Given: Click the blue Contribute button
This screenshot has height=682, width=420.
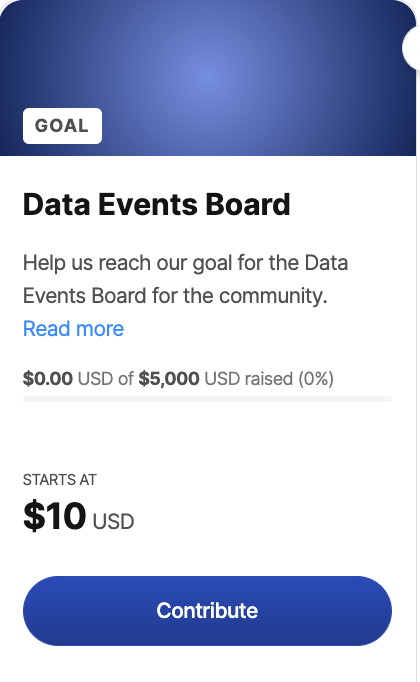Looking at the screenshot, I should click(x=207, y=611).
